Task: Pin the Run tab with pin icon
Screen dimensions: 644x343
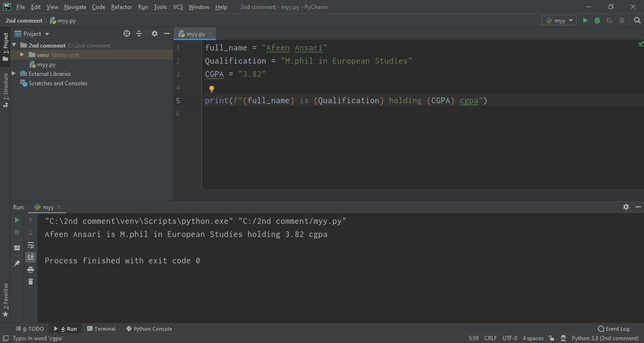Action: pos(17,263)
